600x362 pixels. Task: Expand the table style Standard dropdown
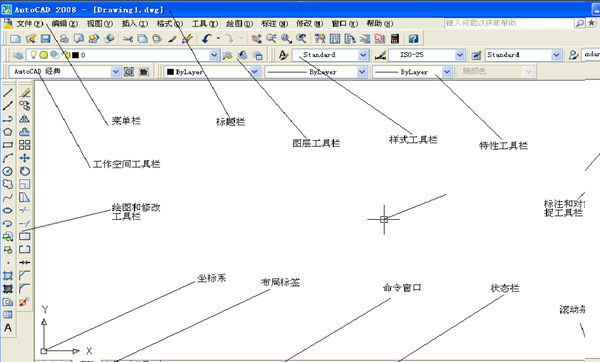(556, 55)
